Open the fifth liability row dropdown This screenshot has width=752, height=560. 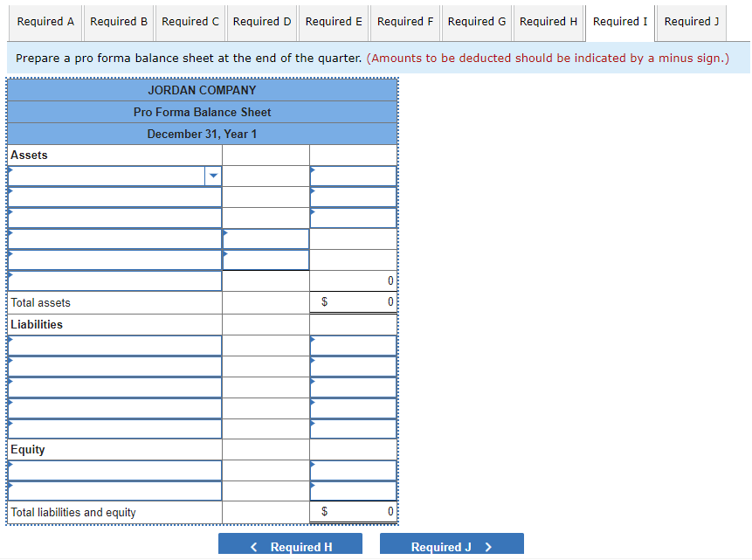114,427
